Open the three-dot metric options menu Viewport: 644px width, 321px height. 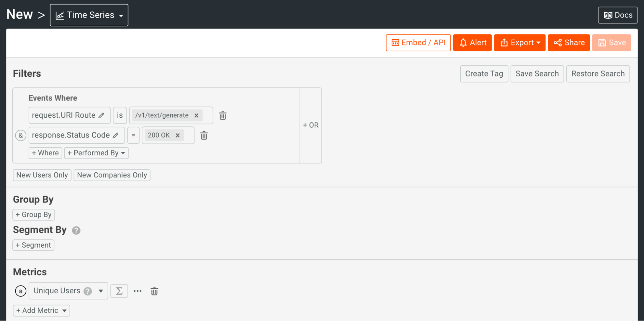pos(138,291)
